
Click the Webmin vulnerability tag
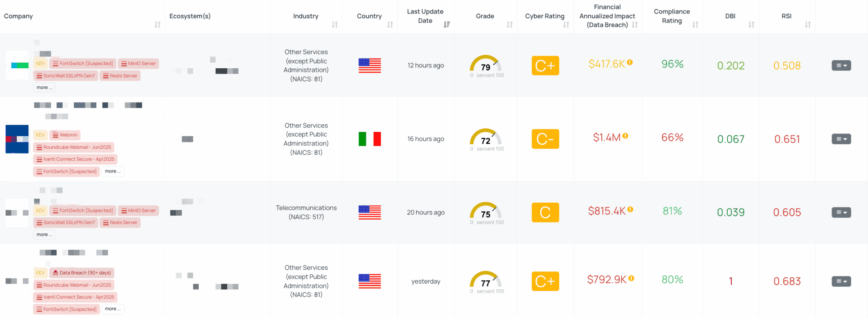(65, 135)
